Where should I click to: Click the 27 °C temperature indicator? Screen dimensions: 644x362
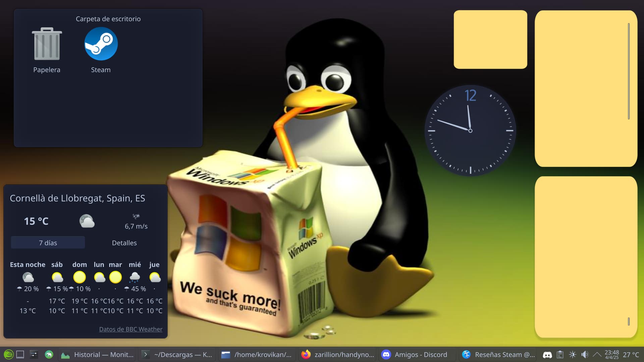pos(631,355)
